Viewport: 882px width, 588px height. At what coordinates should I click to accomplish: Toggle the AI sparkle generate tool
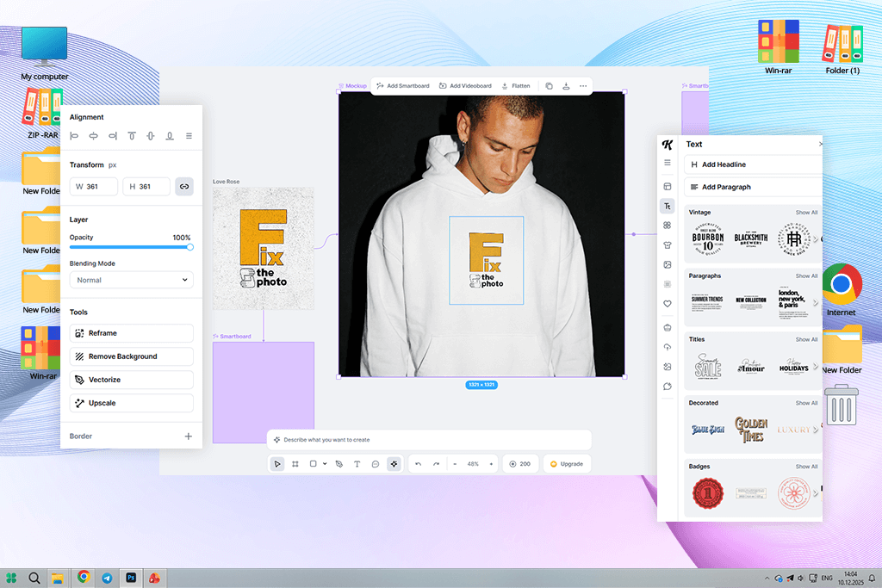394,464
